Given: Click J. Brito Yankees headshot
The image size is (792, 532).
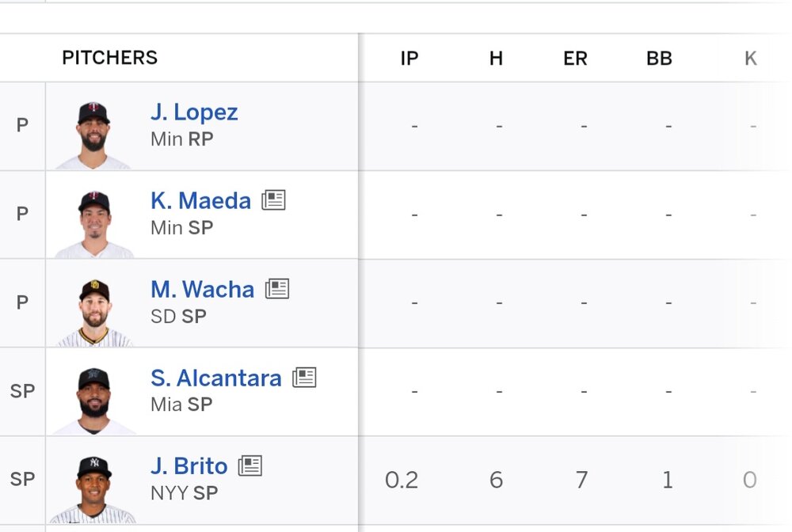Looking at the screenshot, I should point(93,488).
